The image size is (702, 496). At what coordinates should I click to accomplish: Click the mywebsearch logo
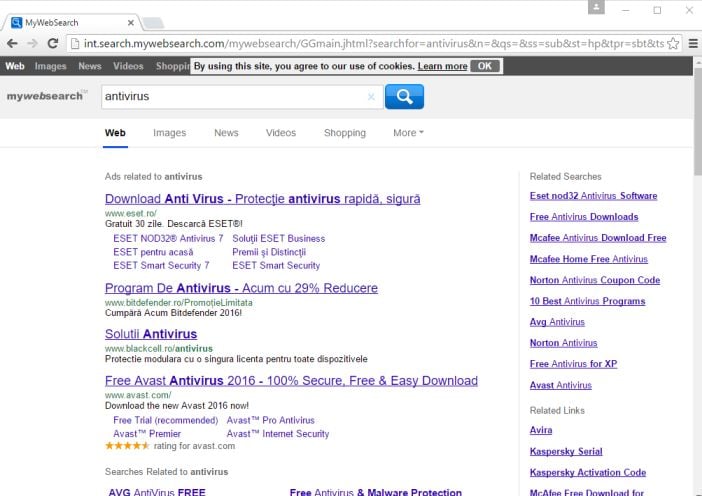tap(45, 96)
